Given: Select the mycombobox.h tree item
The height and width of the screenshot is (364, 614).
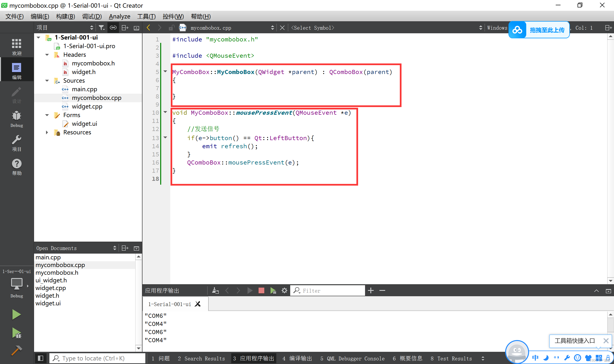Looking at the screenshot, I should [92, 63].
